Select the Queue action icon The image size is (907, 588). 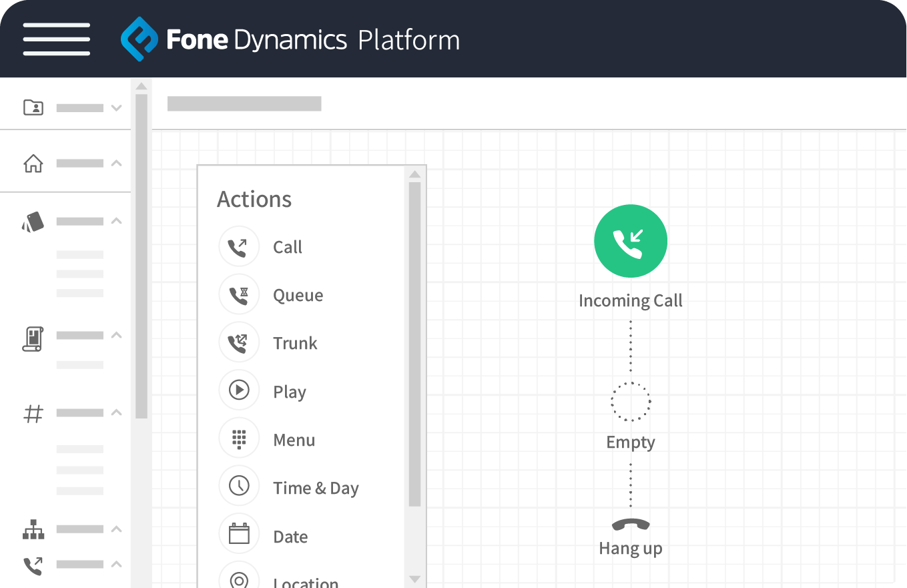tap(239, 294)
